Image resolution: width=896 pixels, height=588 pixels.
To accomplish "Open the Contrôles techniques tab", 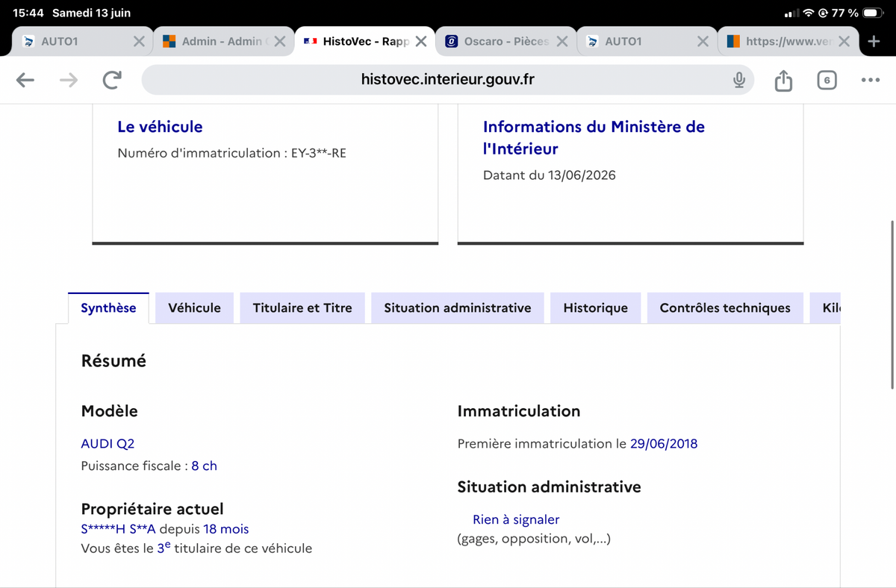I will click(x=725, y=308).
